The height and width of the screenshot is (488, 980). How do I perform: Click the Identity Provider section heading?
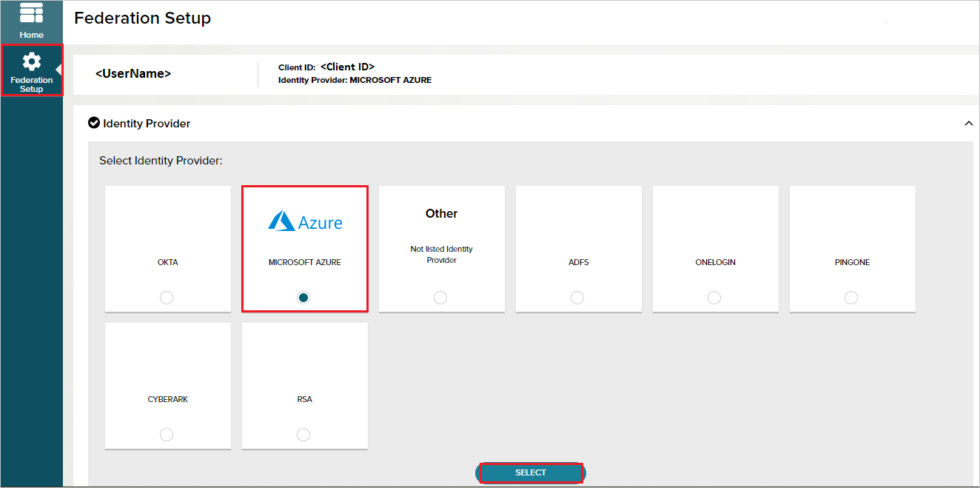click(x=147, y=124)
